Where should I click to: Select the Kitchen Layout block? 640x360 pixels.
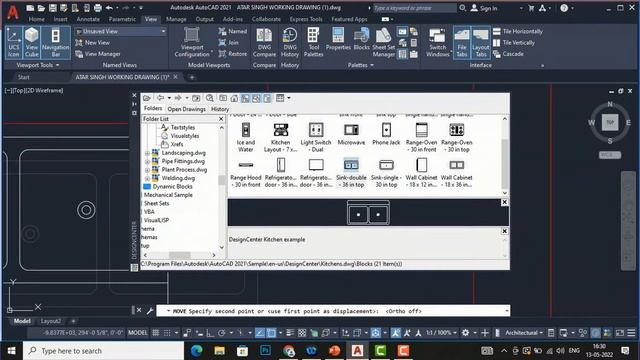(x=281, y=138)
